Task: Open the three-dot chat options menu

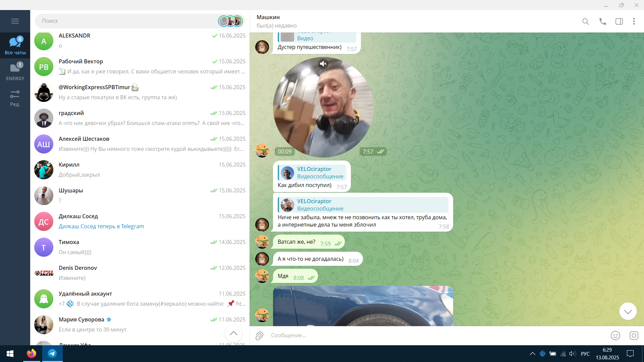Action: click(x=634, y=21)
